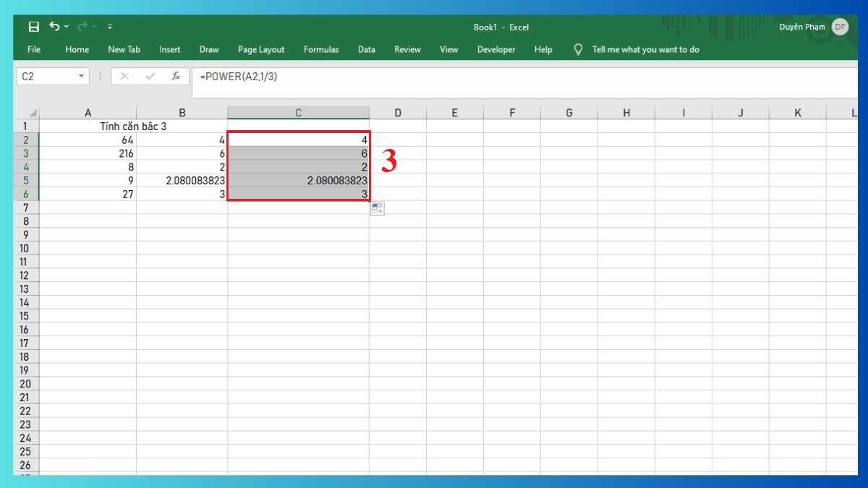Open the Developer tab

(x=496, y=49)
